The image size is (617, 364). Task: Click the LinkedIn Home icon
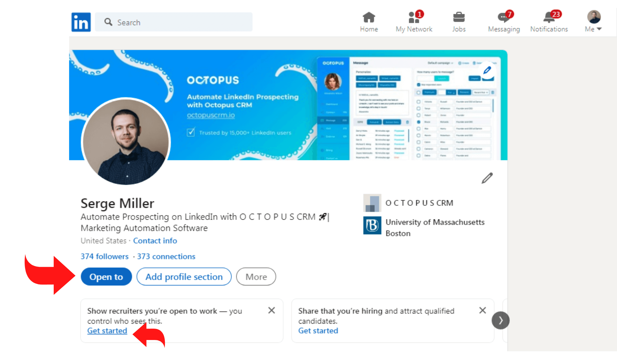tap(369, 17)
